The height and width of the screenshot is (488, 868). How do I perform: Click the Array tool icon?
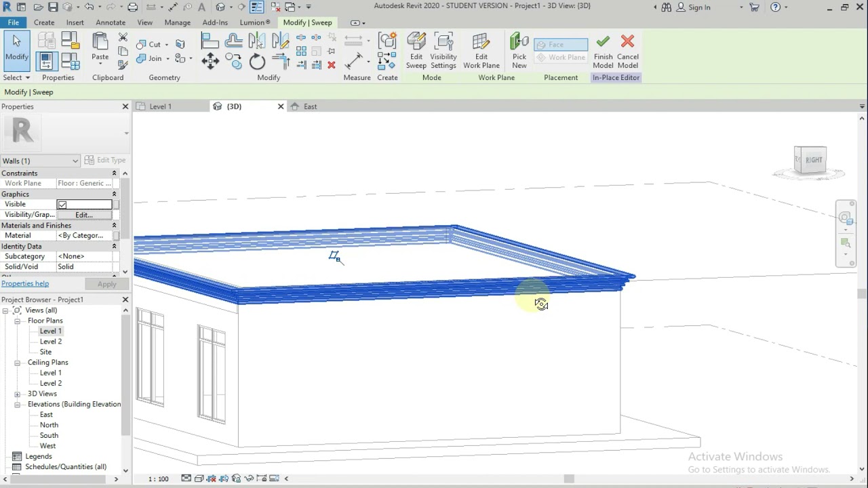301,52
